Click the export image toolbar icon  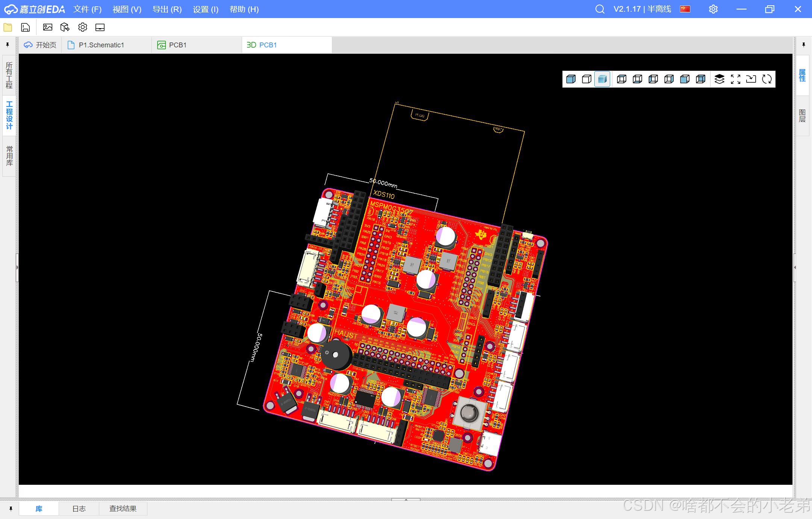coord(48,27)
